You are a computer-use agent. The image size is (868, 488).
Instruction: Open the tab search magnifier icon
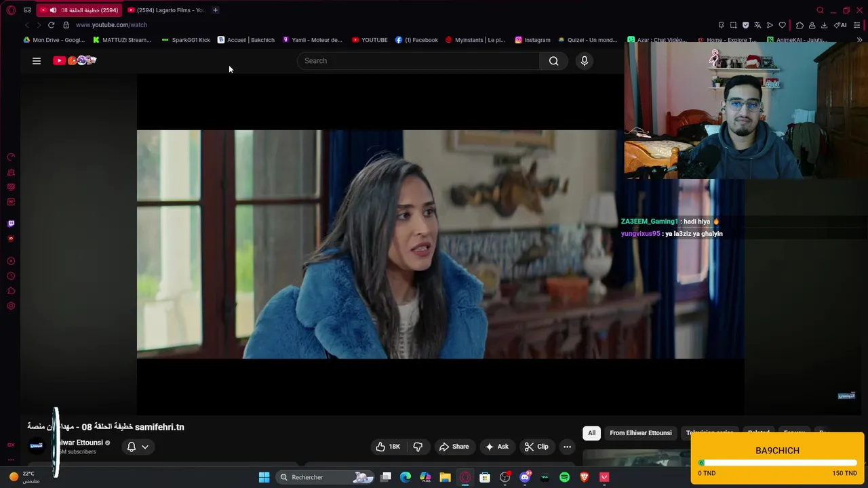pyautogui.click(x=820, y=10)
